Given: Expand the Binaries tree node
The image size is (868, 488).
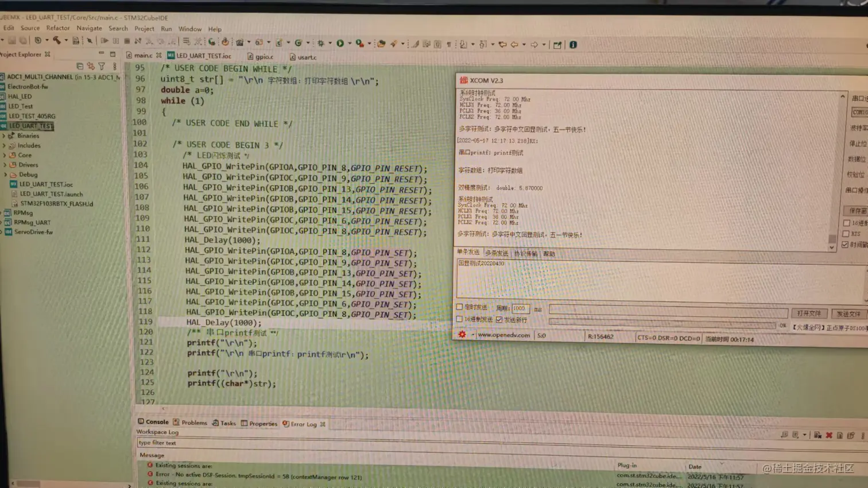Looking at the screenshot, I should click(x=4, y=136).
